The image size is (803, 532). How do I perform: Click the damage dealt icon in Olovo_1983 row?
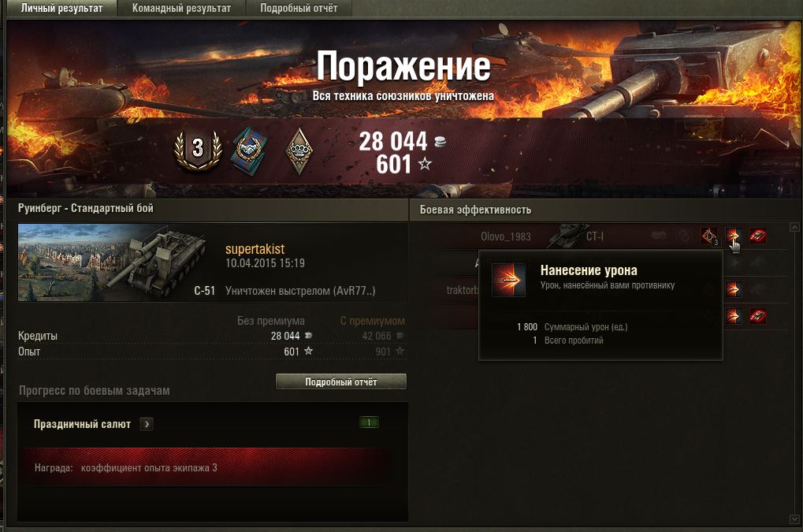[734, 236]
